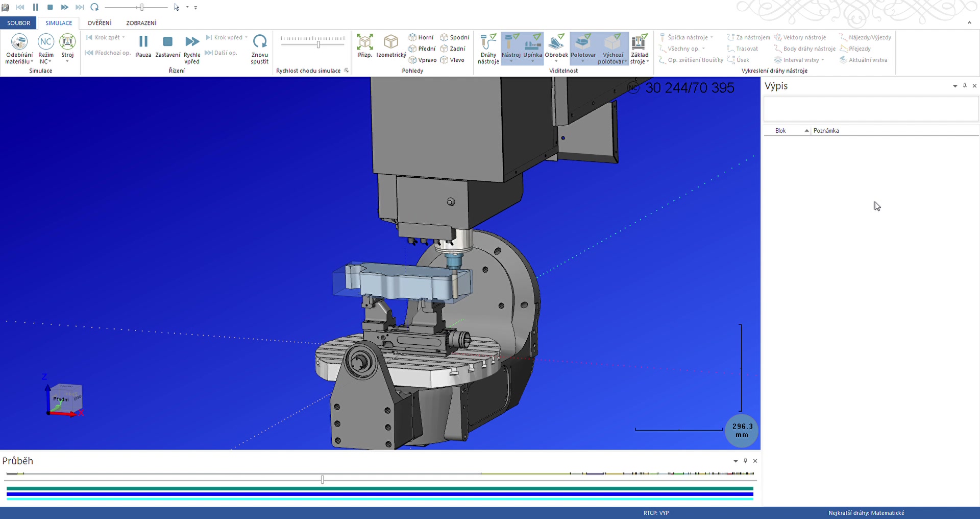The height and width of the screenshot is (519, 980).
Task: Toggle Základ stroje visibility
Action: 640,49
